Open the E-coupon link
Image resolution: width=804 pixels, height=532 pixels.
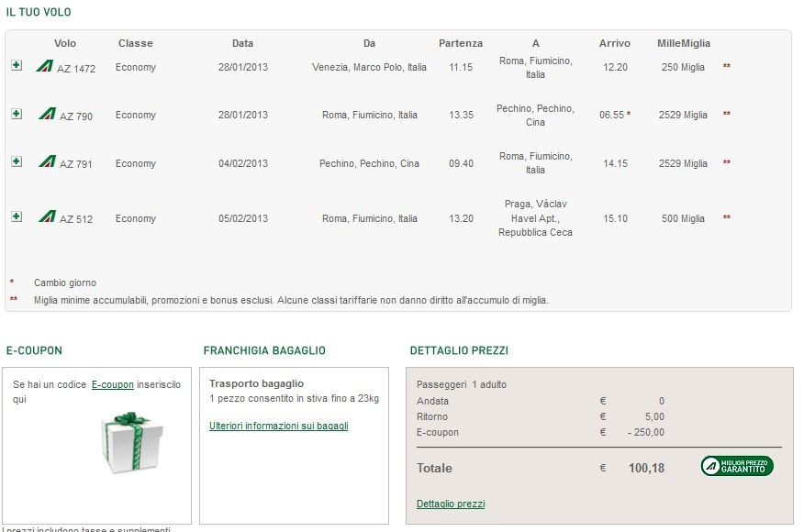(x=113, y=384)
